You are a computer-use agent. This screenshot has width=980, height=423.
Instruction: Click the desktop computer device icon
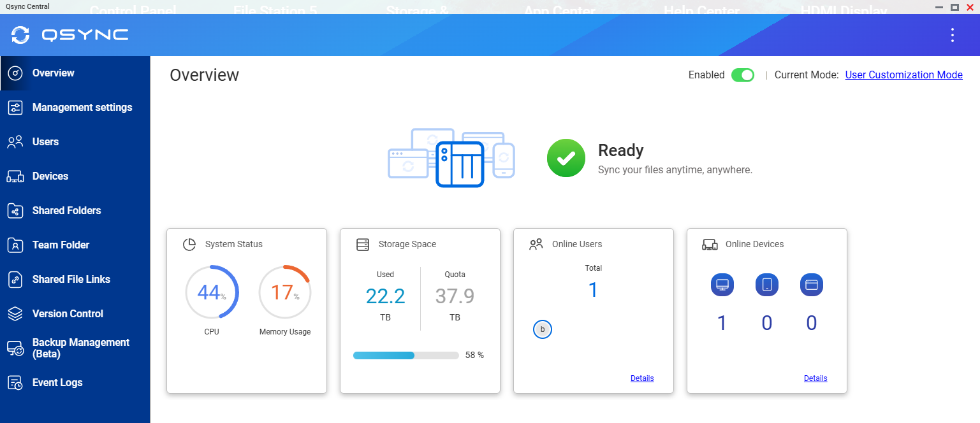pos(722,285)
